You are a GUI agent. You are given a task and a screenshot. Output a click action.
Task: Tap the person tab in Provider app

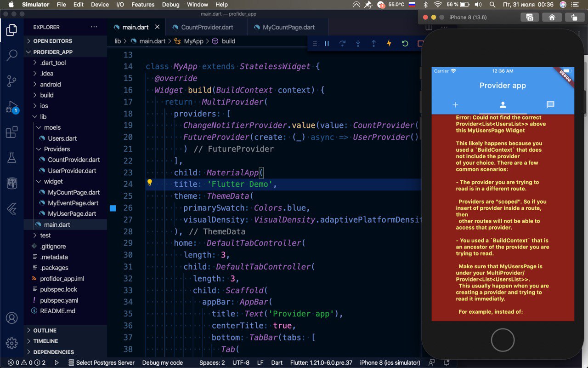tap(503, 105)
